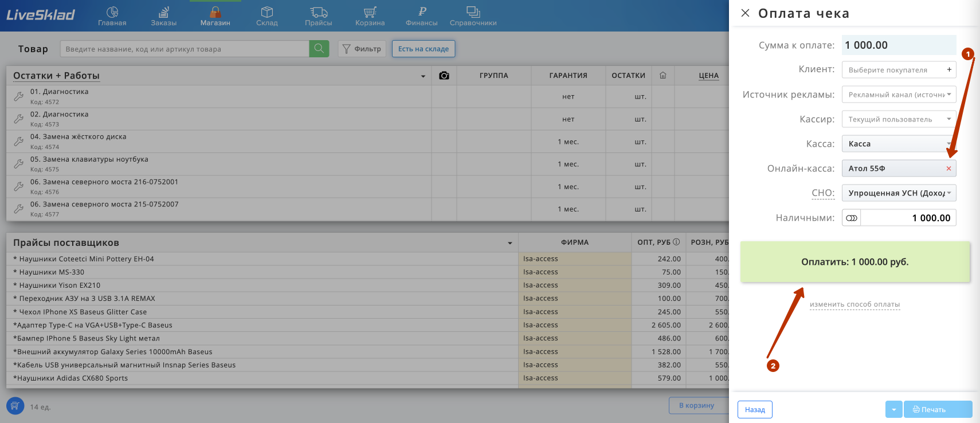Select Переходник АЗУ на 3 USB row
The image size is (980, 423).
[367, 299]
